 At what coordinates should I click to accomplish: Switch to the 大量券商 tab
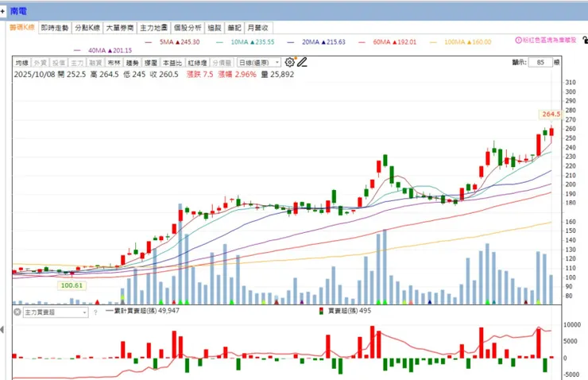click(x=120, y=28)
